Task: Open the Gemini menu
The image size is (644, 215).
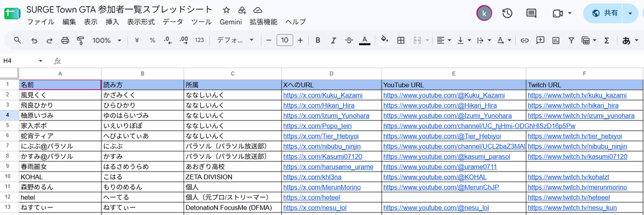Action: pos(231,22)
